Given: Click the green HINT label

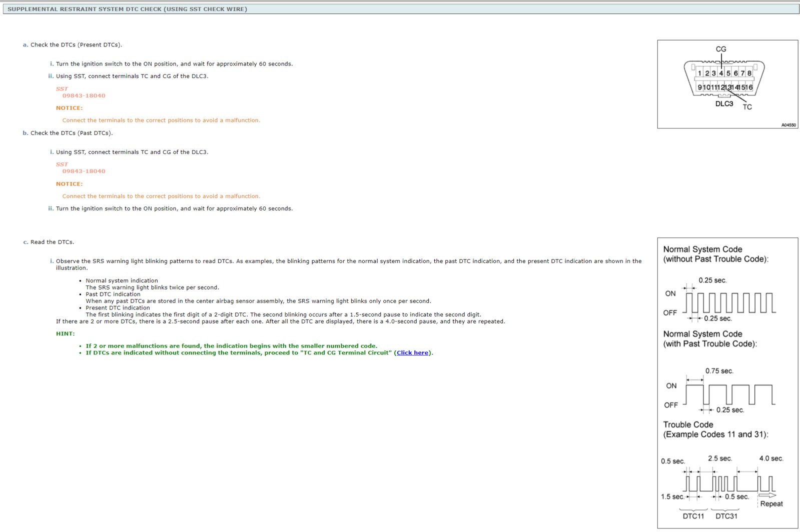Looking at the screenshot, I should 65,333.
